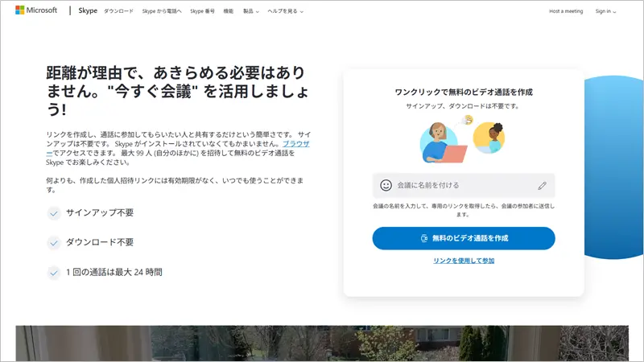Click the smiley emoji icon in meeting field

(x=386, y=185)
